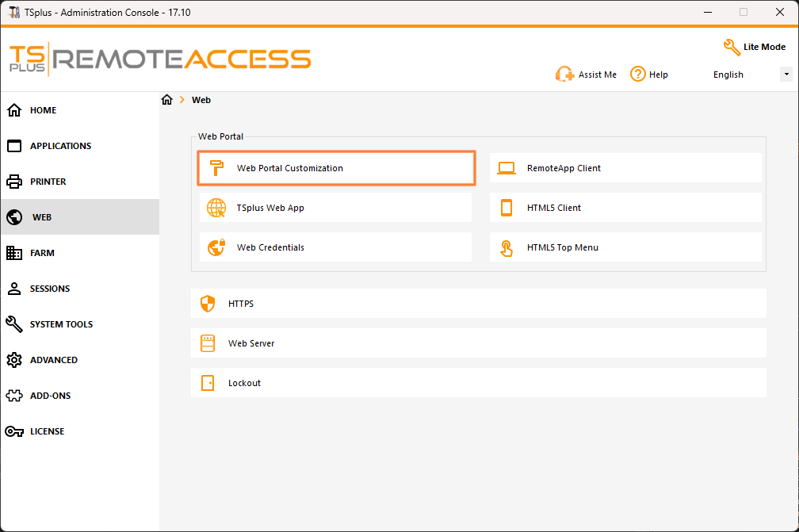This screenshot has height=532, width=799.
Task: Open HTTPS settings via the shield icon
Action: pyautogui.click(x=208, y=304)
